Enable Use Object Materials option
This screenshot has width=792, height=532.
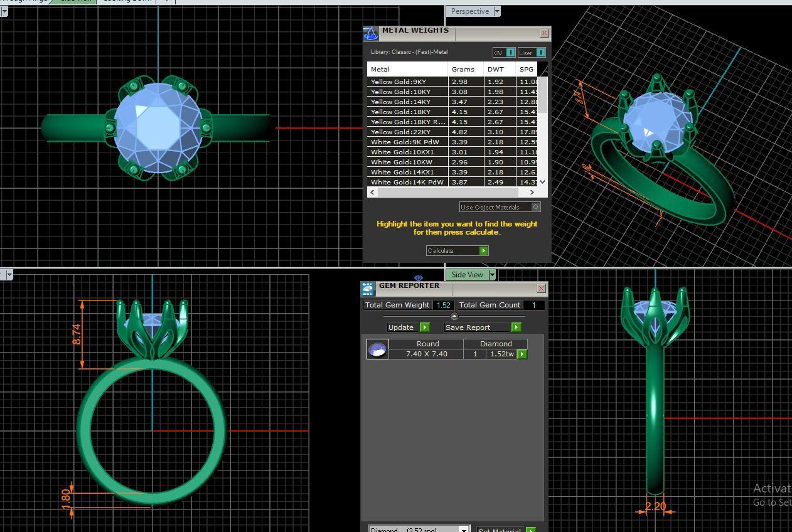(x=535, y=207)
